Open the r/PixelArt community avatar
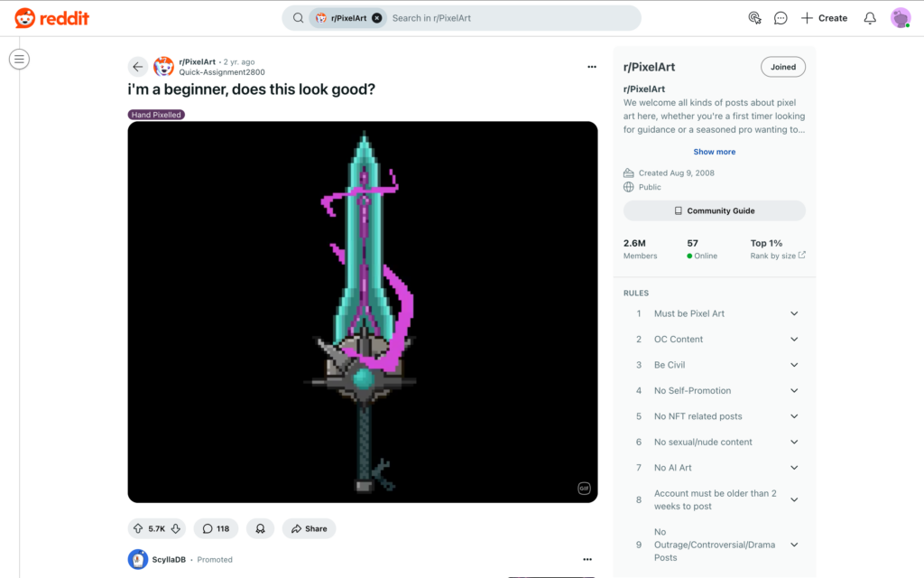Image resolution: width=924 pixels, height=578 pixels. (x=164, y=67)
